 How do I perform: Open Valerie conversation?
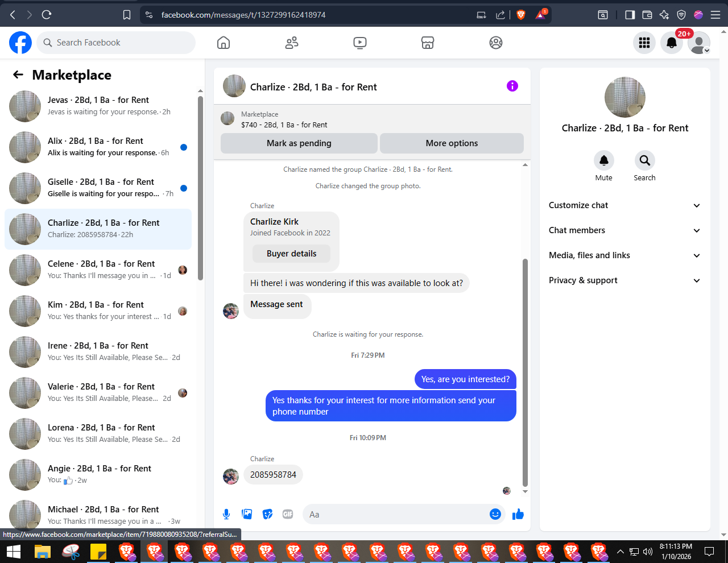(98, 393)
